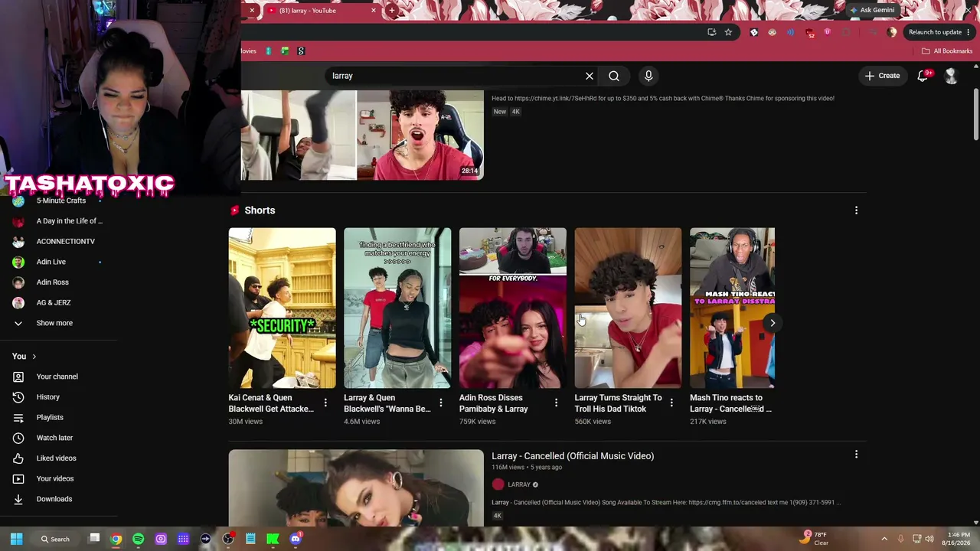Screen dimensions: 980x551
Task: Click the install app icon in address bar
Action: (711, 32)
